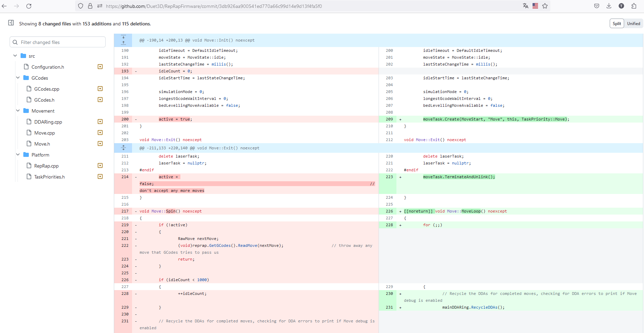Click modified icon beside RepRap.cpp
The image size is (644, 333).
click(x=100, y=165)
